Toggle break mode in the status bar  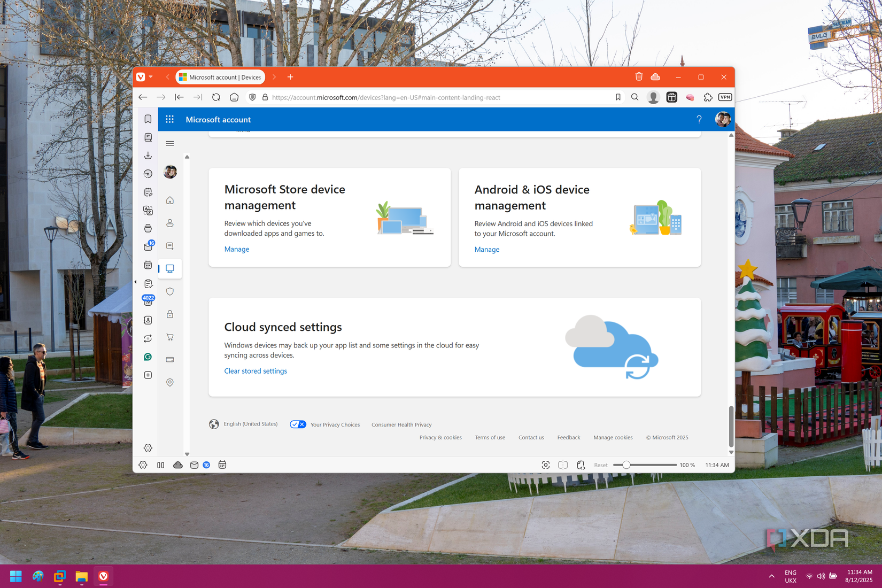(160, 465)
